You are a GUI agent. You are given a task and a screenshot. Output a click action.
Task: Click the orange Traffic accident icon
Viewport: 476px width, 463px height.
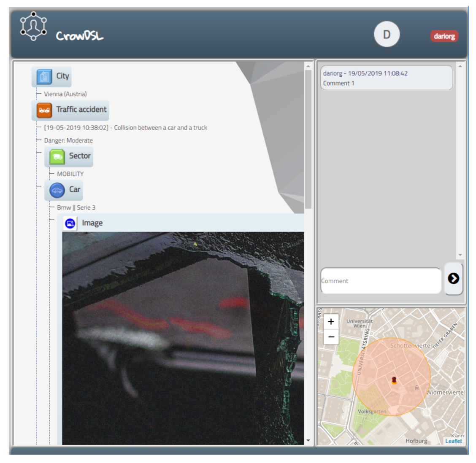(44, 110)
